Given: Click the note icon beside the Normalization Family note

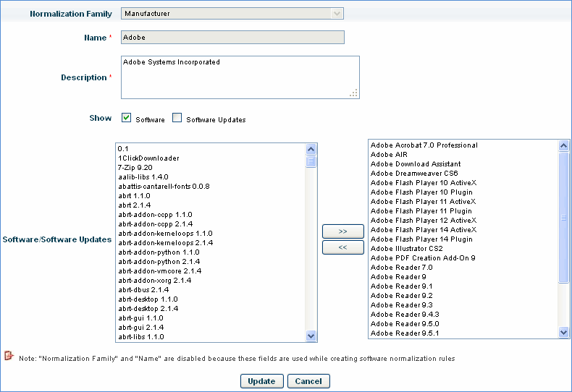Looking at the screenshot, I should click(x=9, y=356).
